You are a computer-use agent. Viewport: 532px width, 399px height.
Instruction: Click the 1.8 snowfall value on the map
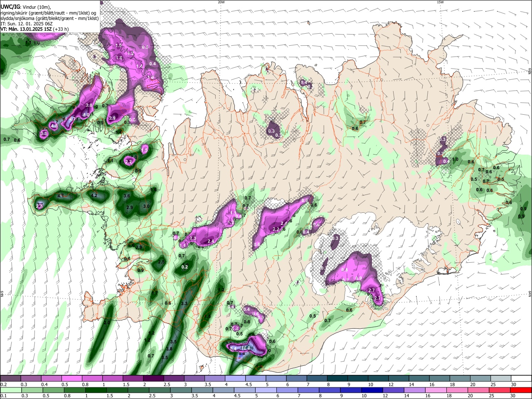pyautogui.click(x=119, y=58)
